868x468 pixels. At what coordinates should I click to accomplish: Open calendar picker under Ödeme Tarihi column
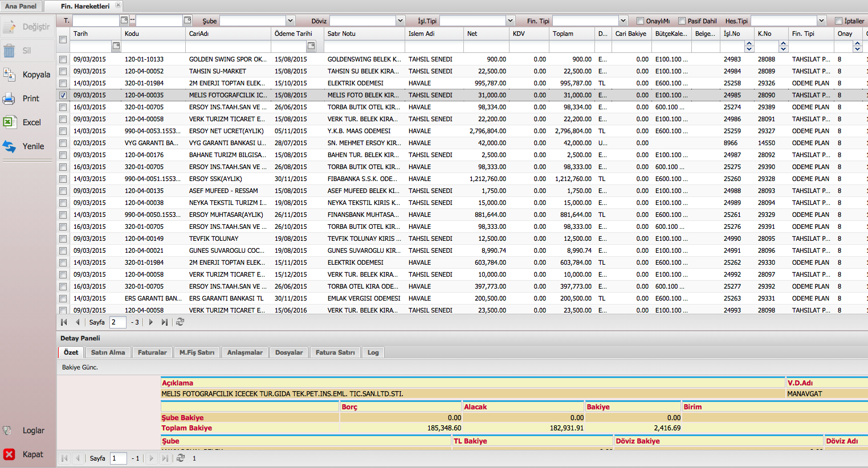pos(311,46)
